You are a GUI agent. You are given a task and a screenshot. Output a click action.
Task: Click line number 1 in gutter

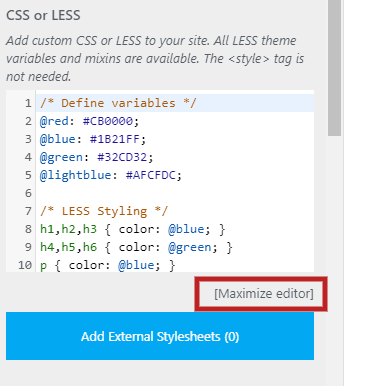tap(28, 103)
